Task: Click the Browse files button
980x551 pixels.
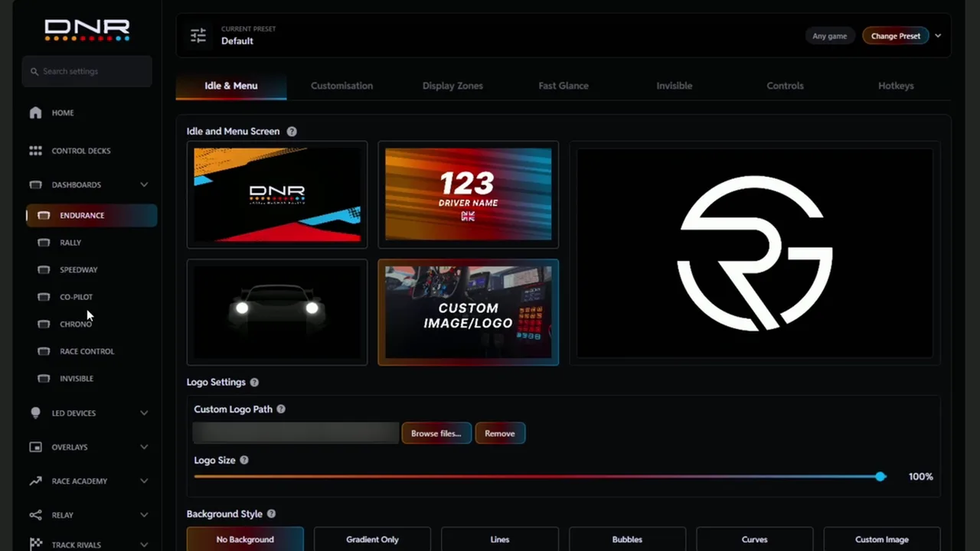Action: (x=436, y=433)
